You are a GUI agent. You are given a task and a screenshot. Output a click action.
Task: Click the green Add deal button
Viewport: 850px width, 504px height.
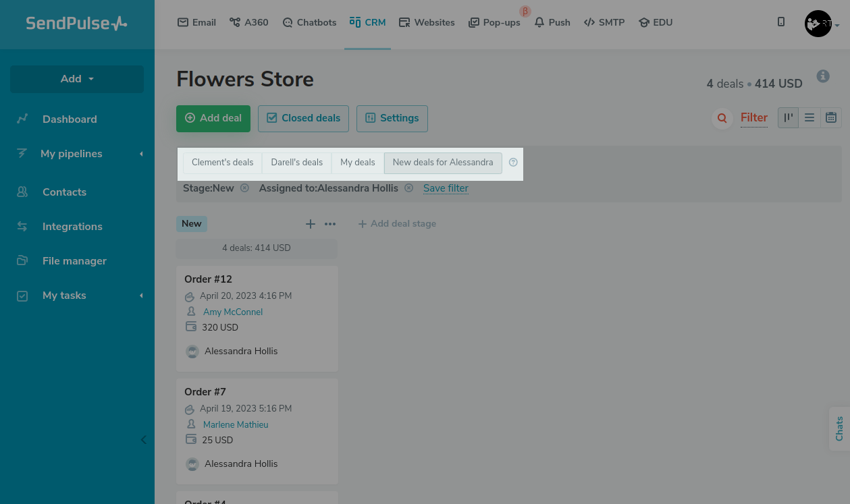tap(213, 118)
